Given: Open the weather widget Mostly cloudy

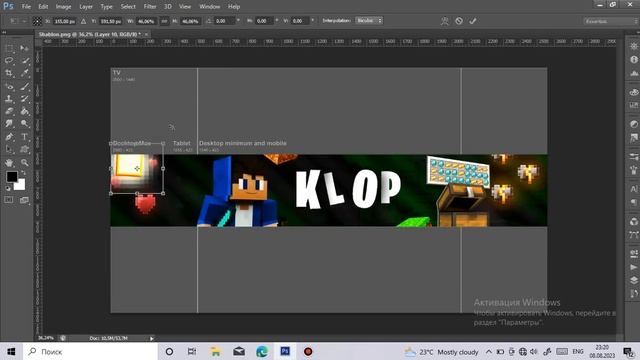Looking at the screenshot, I should click(442, 351).
